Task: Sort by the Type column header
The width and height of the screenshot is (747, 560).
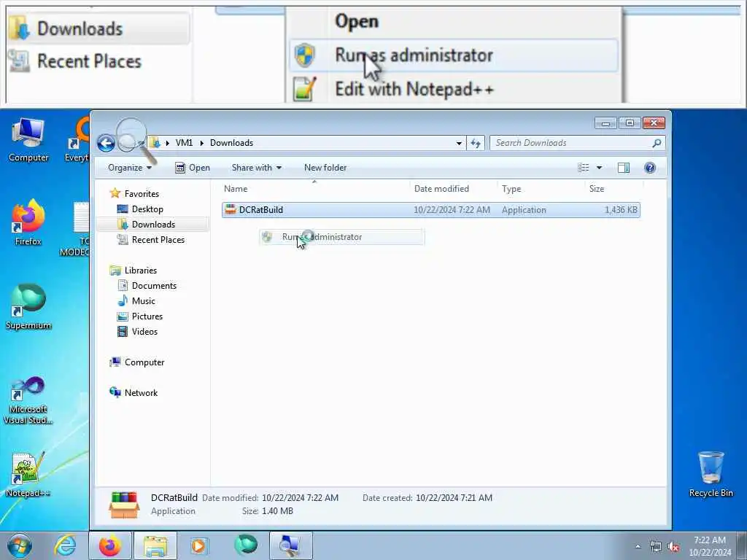Action: coord(541,189)
